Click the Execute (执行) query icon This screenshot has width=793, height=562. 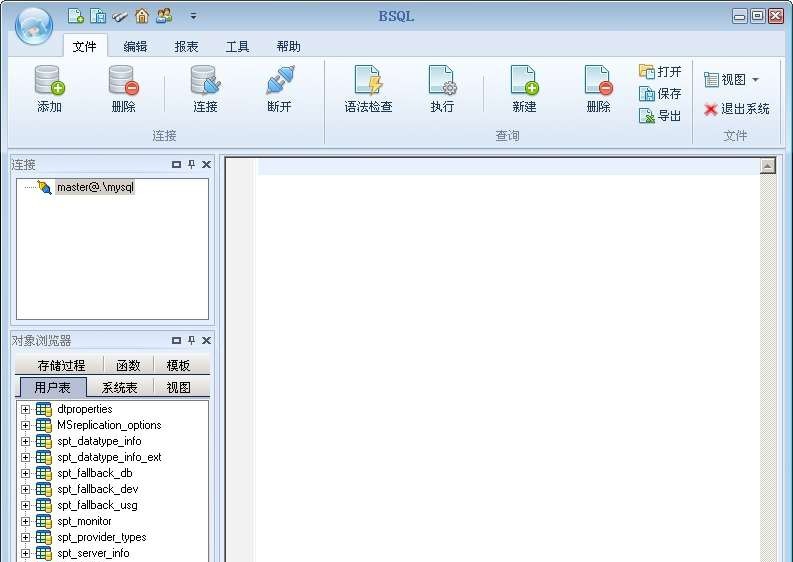coord(442,80)
